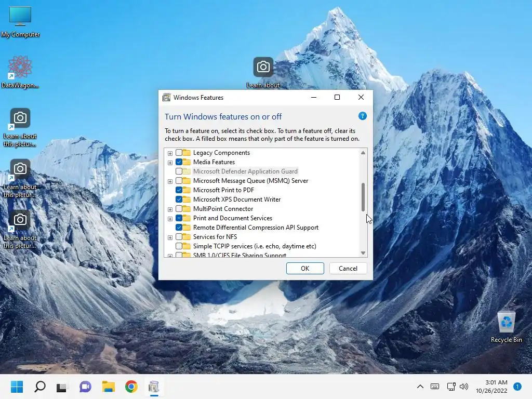Viewport: 532px width, 399px height.
Task: Click the Windows Features title bar icon
Action: [167, 98]
